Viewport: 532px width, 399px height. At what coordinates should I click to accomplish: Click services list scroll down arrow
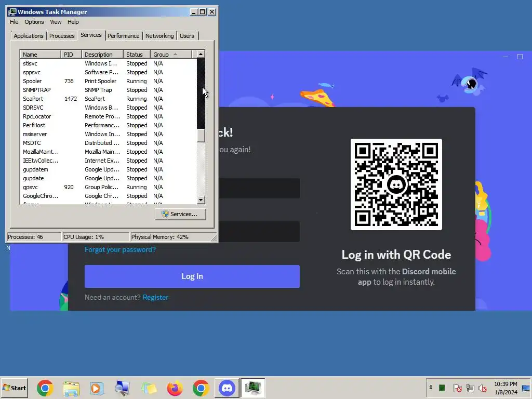click(201, 200)
